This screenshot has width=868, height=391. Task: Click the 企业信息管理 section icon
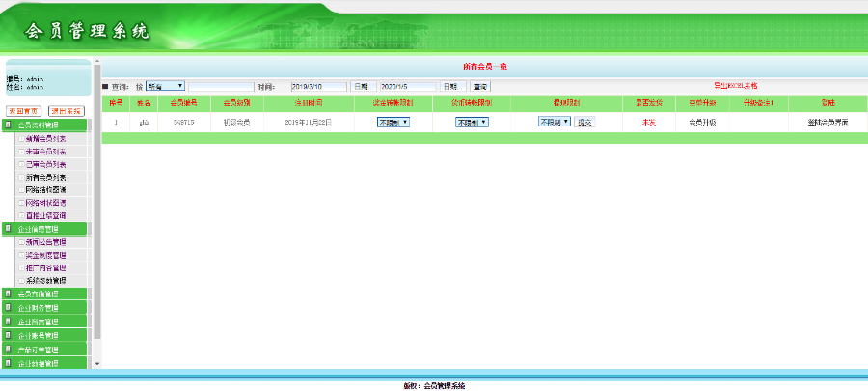click(8, 228)
